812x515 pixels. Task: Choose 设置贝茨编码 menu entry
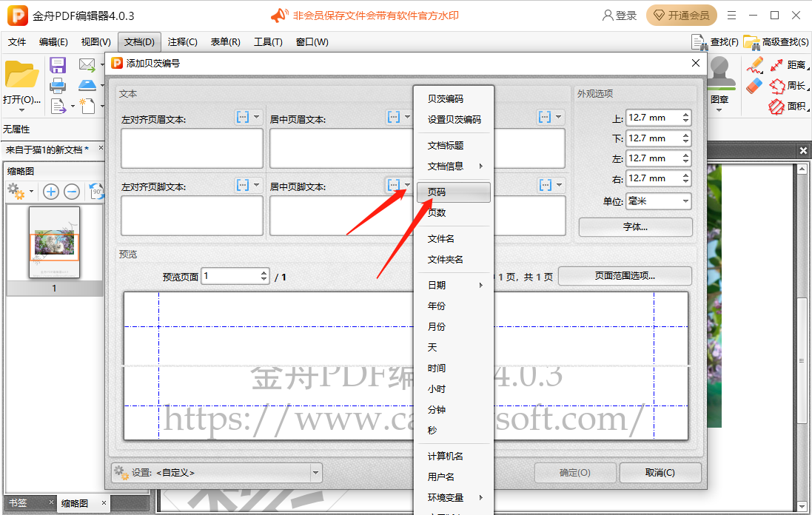454,120
